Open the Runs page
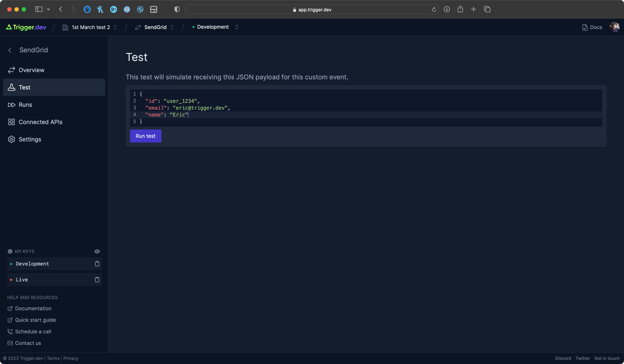Viewport: 624px width, 364px height. coord(54,105)
